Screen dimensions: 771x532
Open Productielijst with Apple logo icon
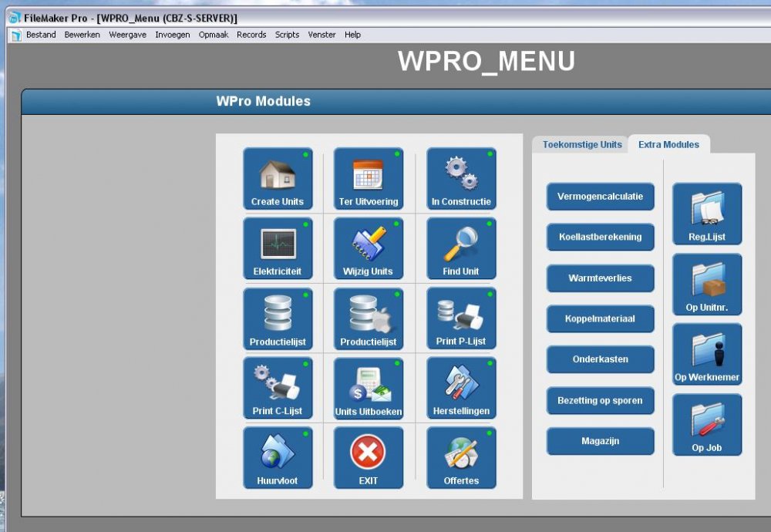[x=369, y=319]
